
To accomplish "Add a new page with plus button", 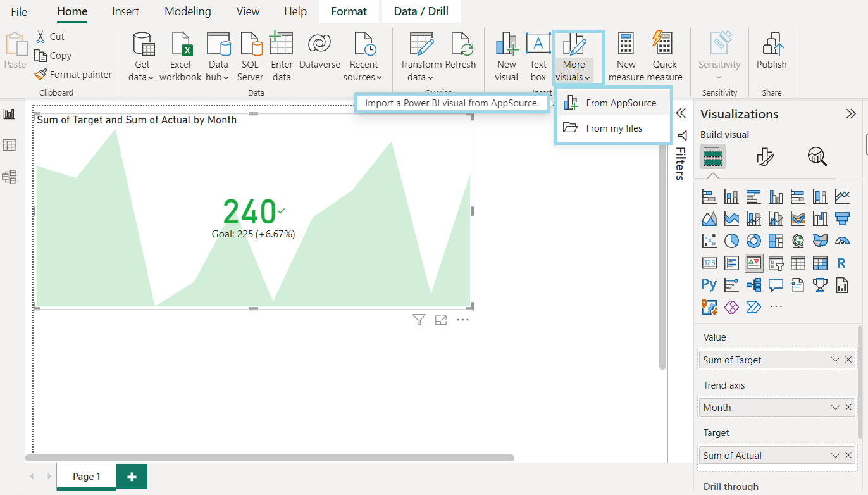I will pos(132,477).
